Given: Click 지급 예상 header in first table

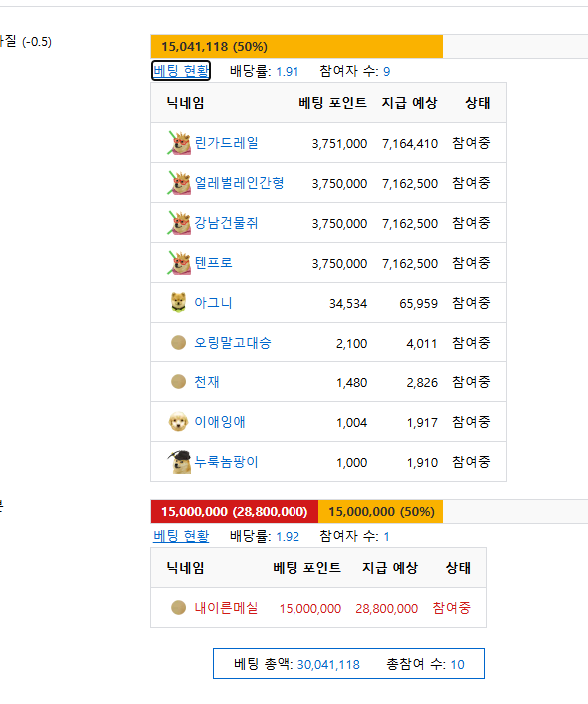Looking at the screenshot, I should click(x=410, y=103).
